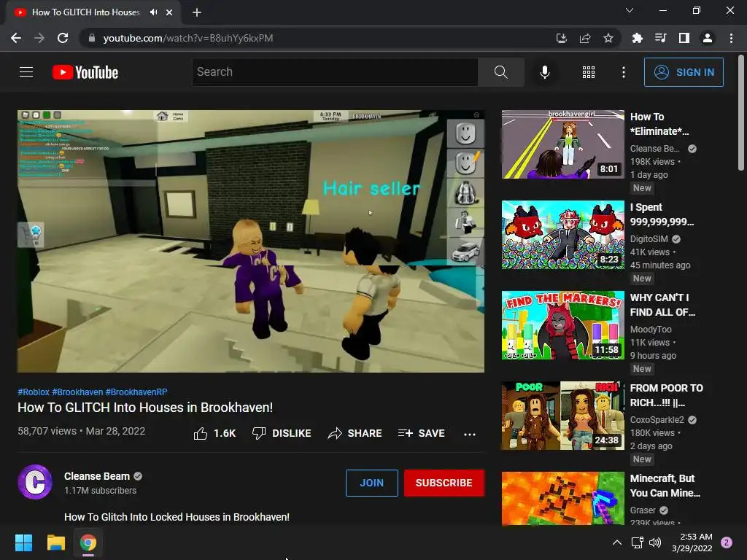The width and height of the screenshot is (747, 560).
Task: Open the Graser channel name
Action: [643, 510]
